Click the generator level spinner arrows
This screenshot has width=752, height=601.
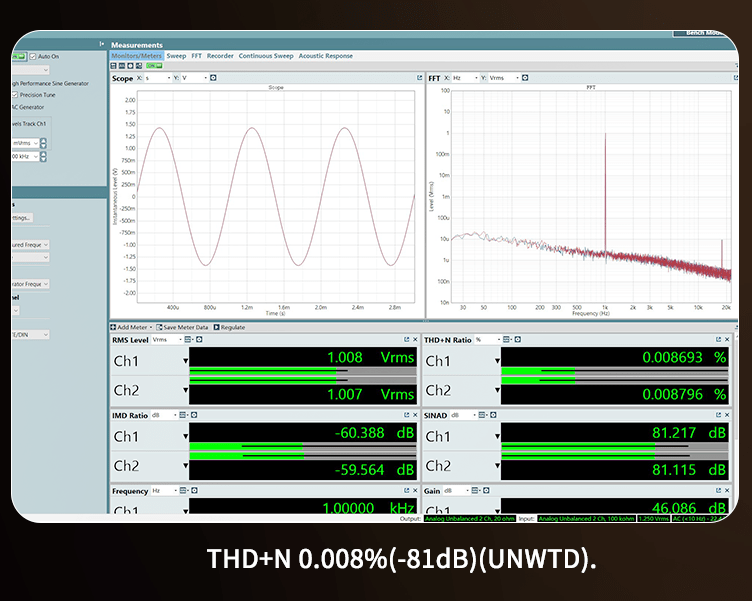(45, 143)
